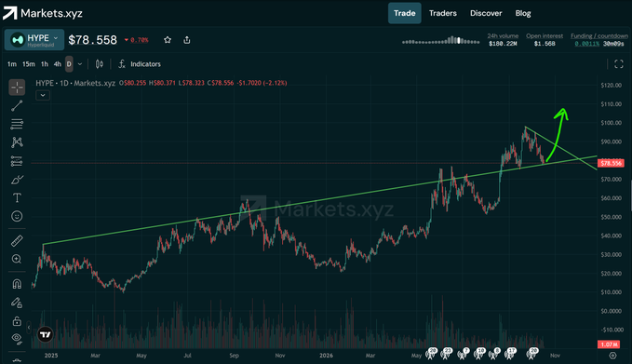The image size is (632, 364).
Task: Click the green ascending trendline drawing
Action: (x=315, y=200)
